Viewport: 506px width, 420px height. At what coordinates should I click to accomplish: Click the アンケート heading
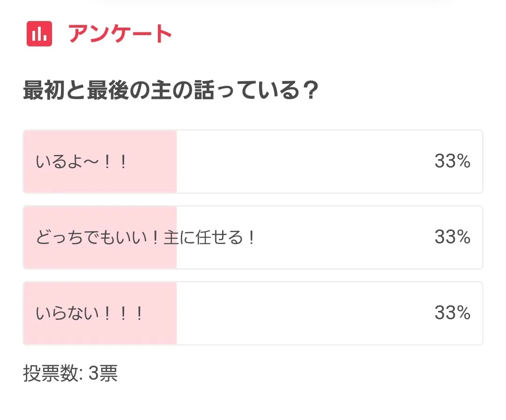120,34
